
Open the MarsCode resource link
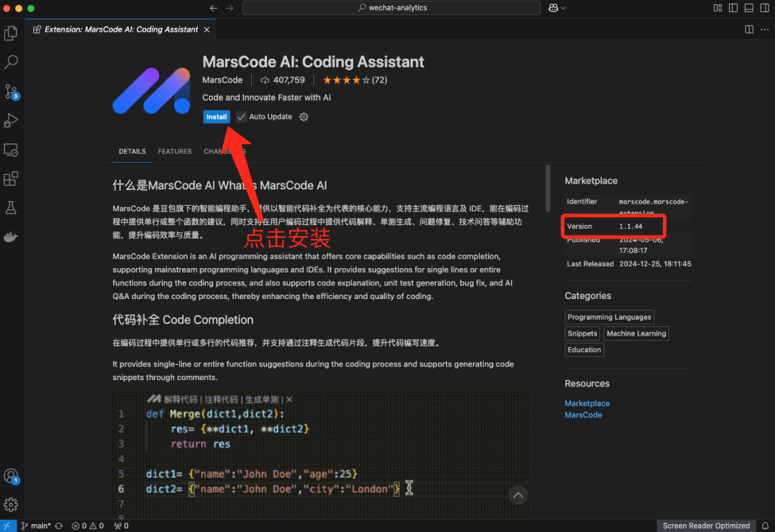tap(583, 415)
